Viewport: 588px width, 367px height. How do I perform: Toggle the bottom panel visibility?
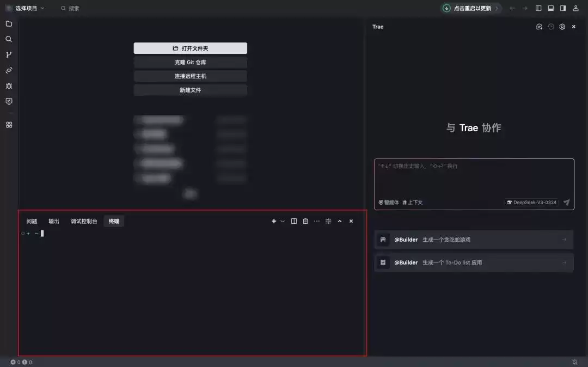(x=552, y=8)
